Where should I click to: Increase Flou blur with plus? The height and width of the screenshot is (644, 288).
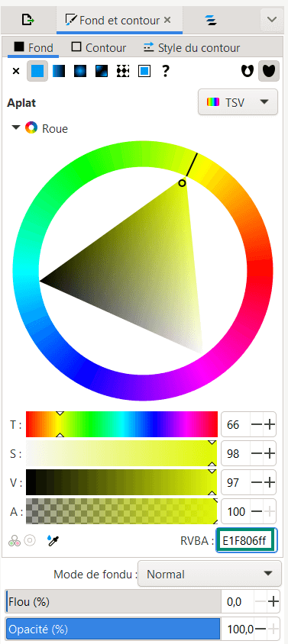[x=273, y=602]
